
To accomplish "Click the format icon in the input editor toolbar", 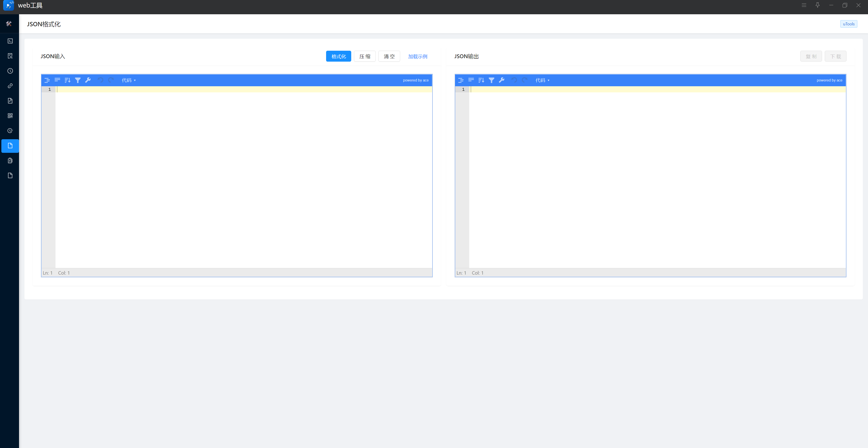I will click(47, 80).
